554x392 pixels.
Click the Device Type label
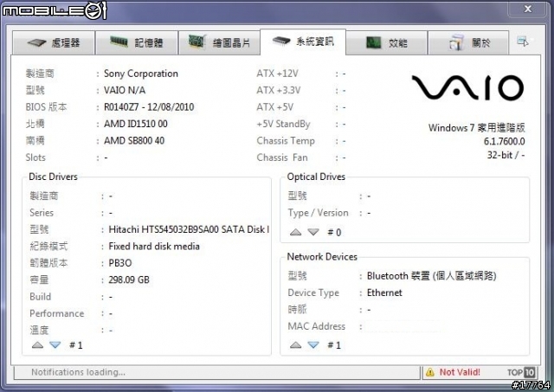coord(313,292)
